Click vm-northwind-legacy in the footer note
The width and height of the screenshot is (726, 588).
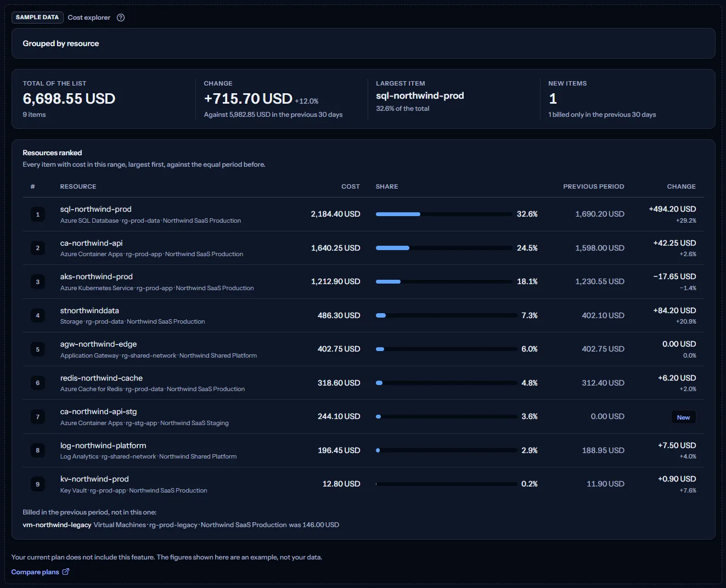click(x=57, y=525)
